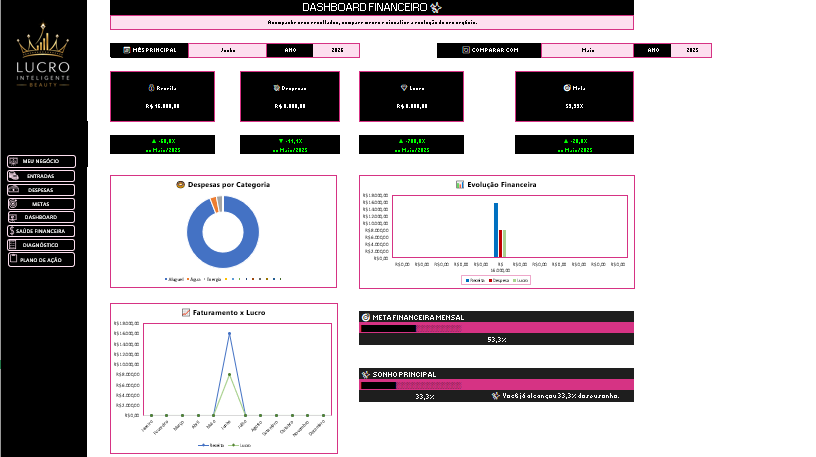Click the light green Lucro bar in Evolução Financeira
This screenshot has height=457, width=816.
tap(505, 243)
